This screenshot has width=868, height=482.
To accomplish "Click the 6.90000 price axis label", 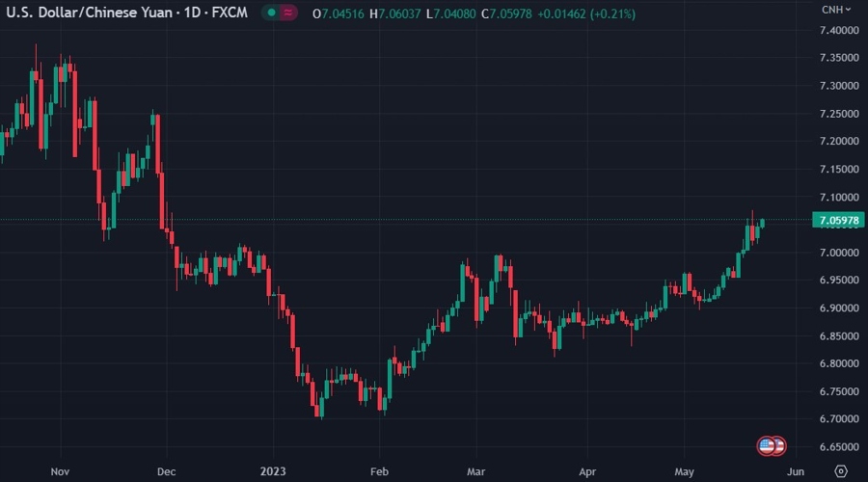I will [839, 308].
